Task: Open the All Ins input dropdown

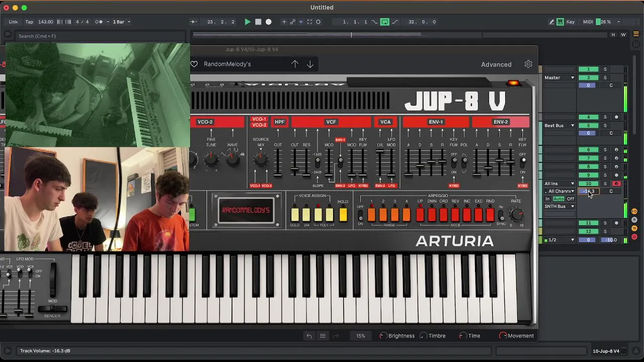Action: 559,184
